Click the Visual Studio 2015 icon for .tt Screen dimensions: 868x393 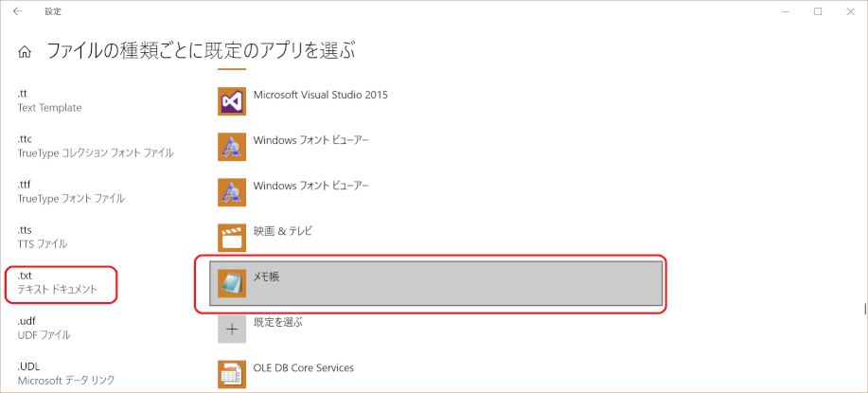pyautogui.click(x=232, y=101)
